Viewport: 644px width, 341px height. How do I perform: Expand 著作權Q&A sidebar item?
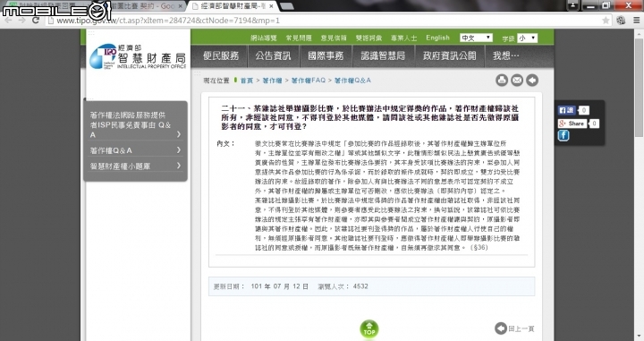[136, 150]
